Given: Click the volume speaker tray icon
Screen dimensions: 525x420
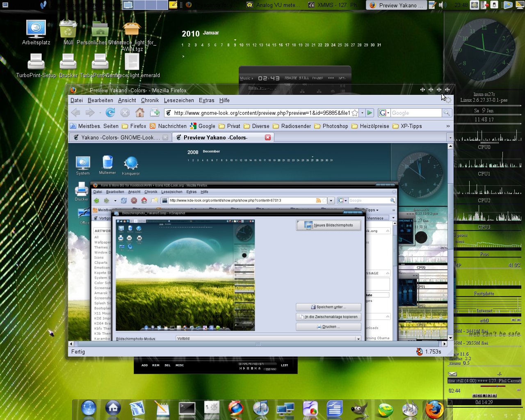Looking at the screenshot, I should [442, 5].
